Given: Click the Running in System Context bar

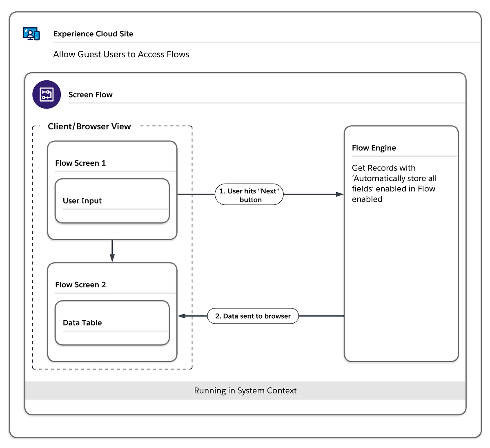Looking at the screenshot, I should pyautogui.click(x=245, y=390).
